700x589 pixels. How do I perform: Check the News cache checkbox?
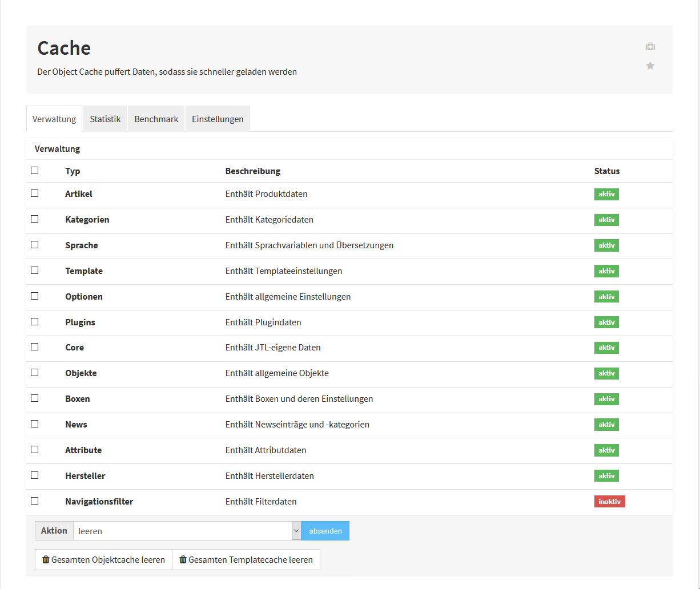pyautogui.click(x=35, y=423)
